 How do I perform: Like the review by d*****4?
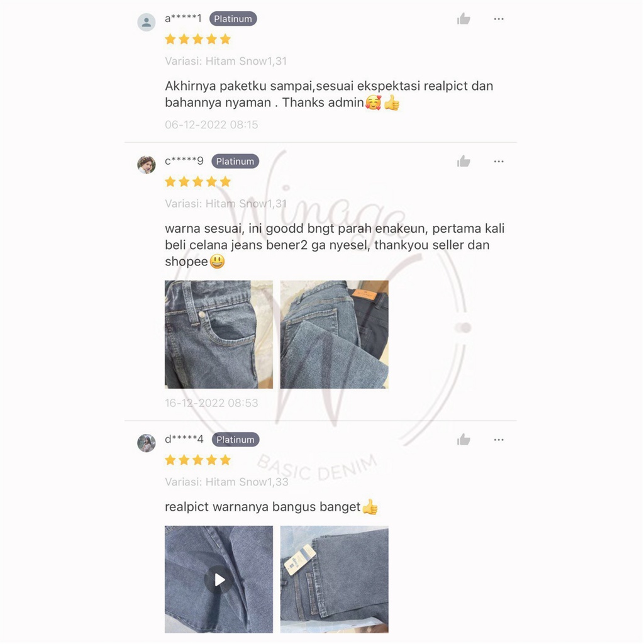464,440
